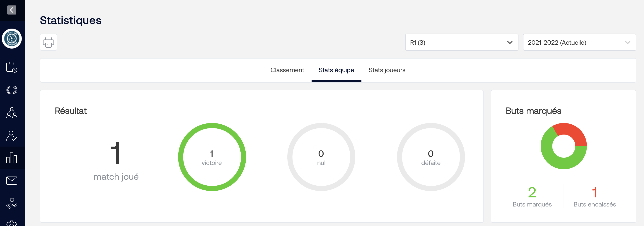Click the 0 défaite circle
The height and width of the screenshot is (226, 644).
click(x=431, y=157)
